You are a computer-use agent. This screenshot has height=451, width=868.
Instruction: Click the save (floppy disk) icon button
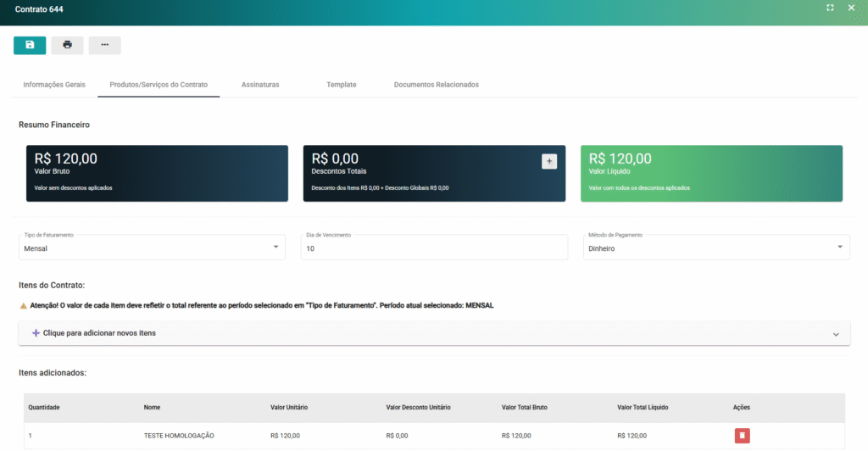30,45
